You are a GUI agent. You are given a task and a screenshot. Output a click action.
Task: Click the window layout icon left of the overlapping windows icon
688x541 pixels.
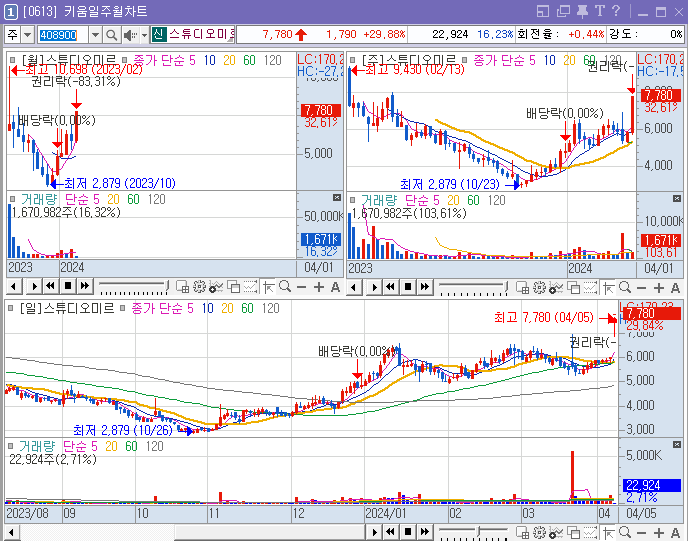coord(543,11)
